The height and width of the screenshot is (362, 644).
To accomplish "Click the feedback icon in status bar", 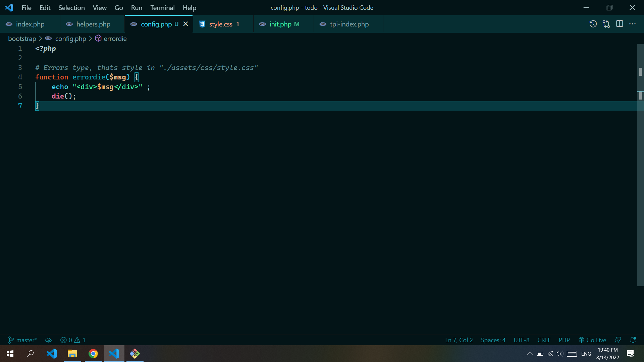I will coord(618,340).
